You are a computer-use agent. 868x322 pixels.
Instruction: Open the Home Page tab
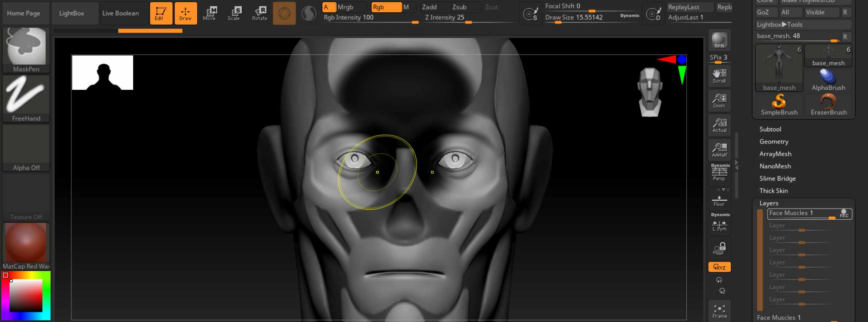tap(24, 13)
